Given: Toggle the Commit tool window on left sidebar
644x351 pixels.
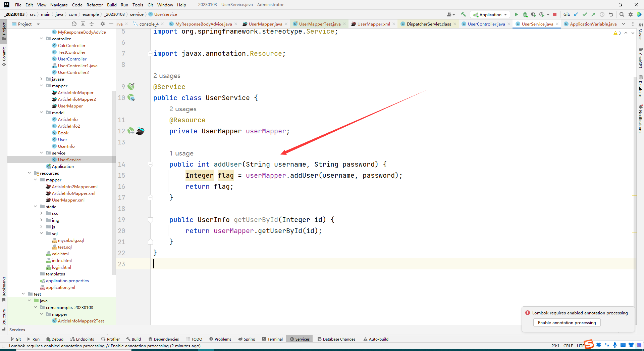Looking at the screenshot, I should click(4, 56).
